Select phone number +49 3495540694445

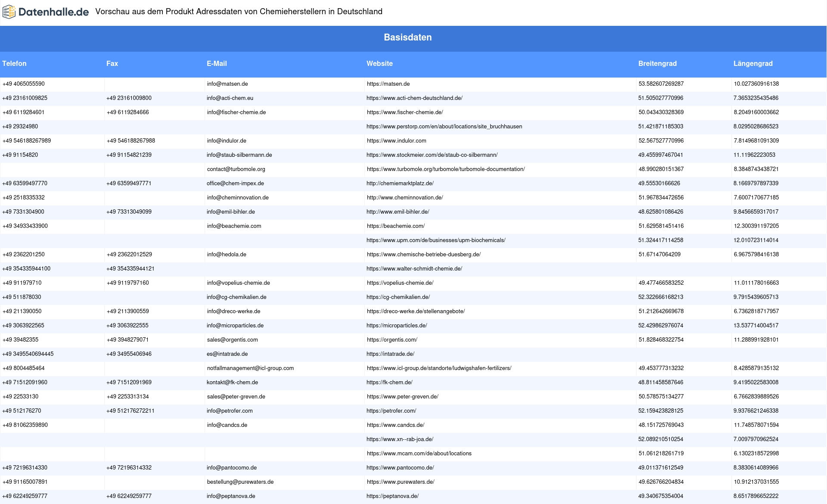click(x=28, y=354)
